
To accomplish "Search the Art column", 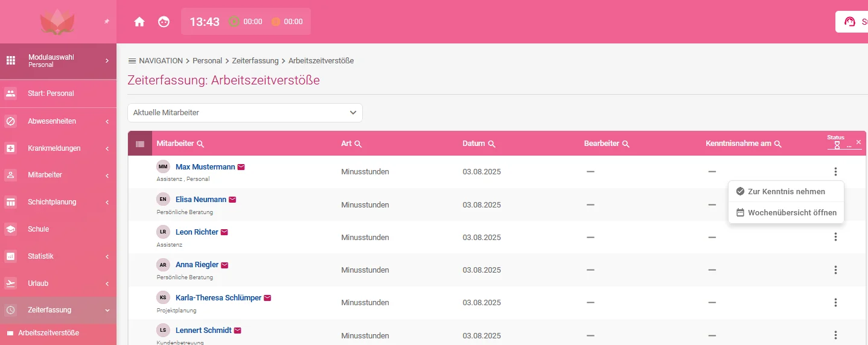I will 358,144.
